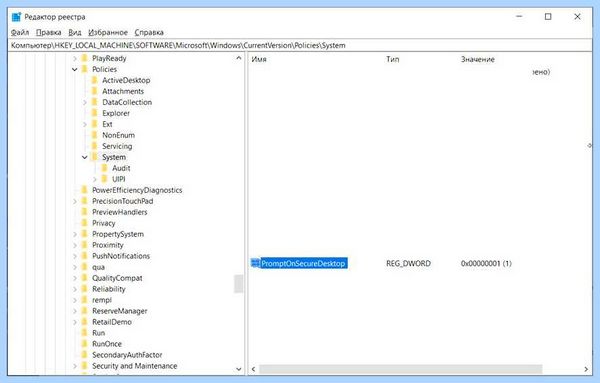
Task: Sort by the Тип column header
Action: point(393,59)
